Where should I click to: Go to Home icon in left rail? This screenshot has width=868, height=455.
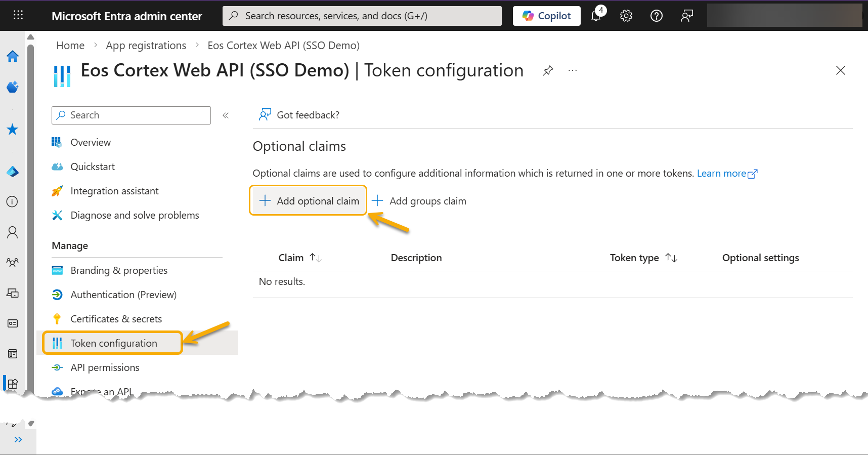tap(13, 56)
